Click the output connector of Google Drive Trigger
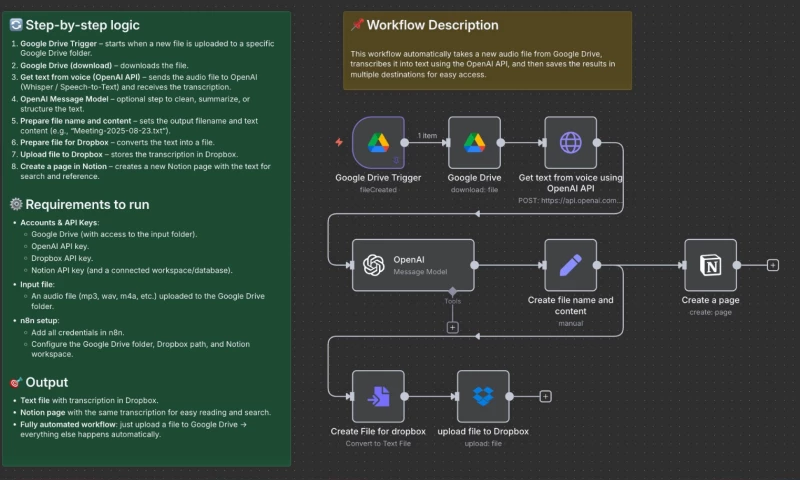Image resolution: width=800 pixels, height=480 pixels. [x=405, y=142]
